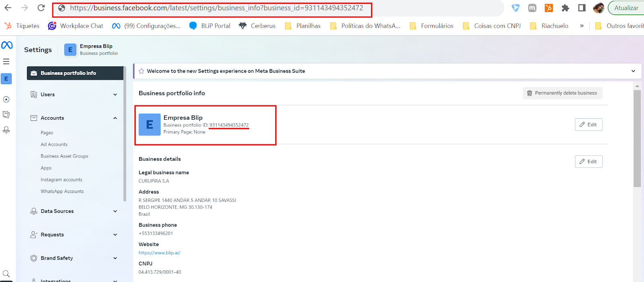Viewport: 644px width, 282px height.
Task: Open the connected circles icon in left rail
Action: pos(6,130)
